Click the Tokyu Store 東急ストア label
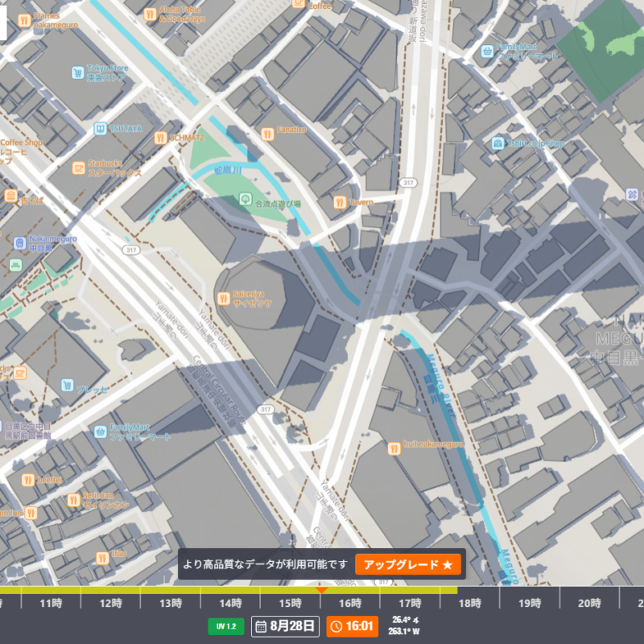 [x=108, y=72]
